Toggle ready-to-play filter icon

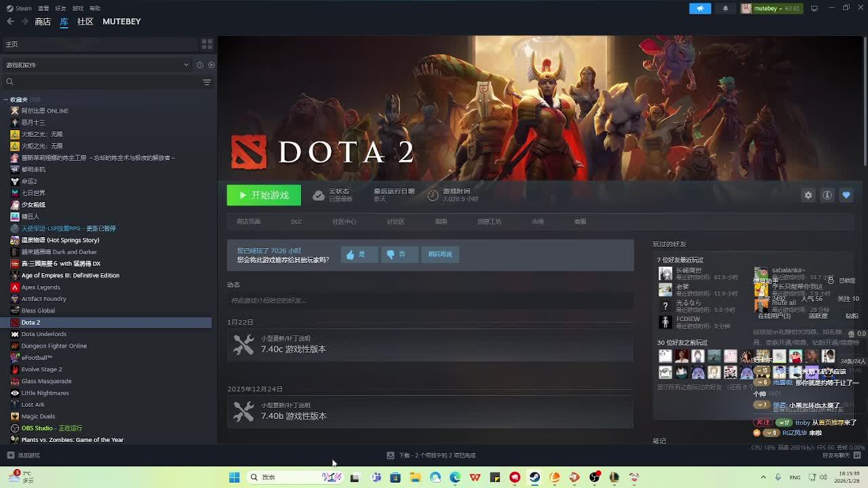click(x=212, y=65)
